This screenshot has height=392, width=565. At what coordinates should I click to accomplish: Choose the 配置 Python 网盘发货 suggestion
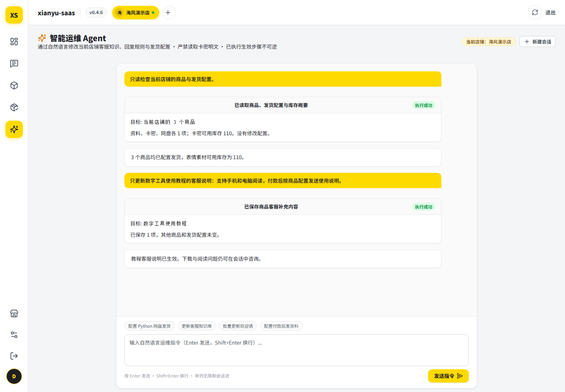click(149, 326)
